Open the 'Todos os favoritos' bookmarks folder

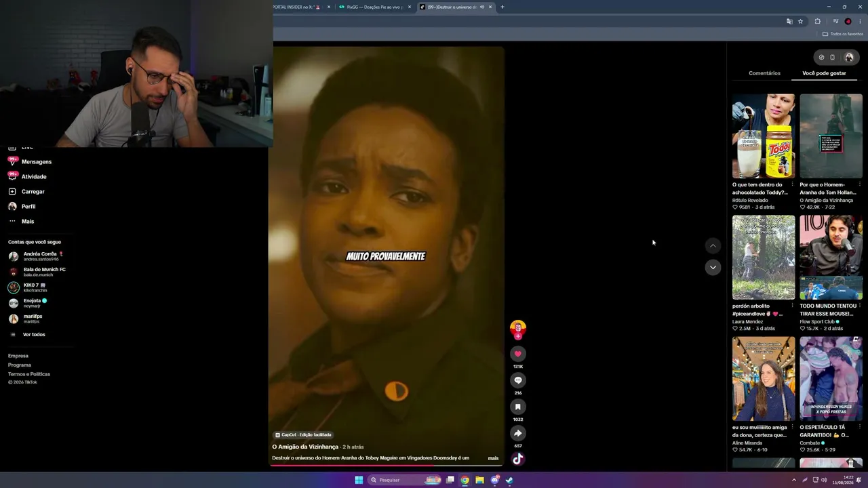click(x=843, y=34)
